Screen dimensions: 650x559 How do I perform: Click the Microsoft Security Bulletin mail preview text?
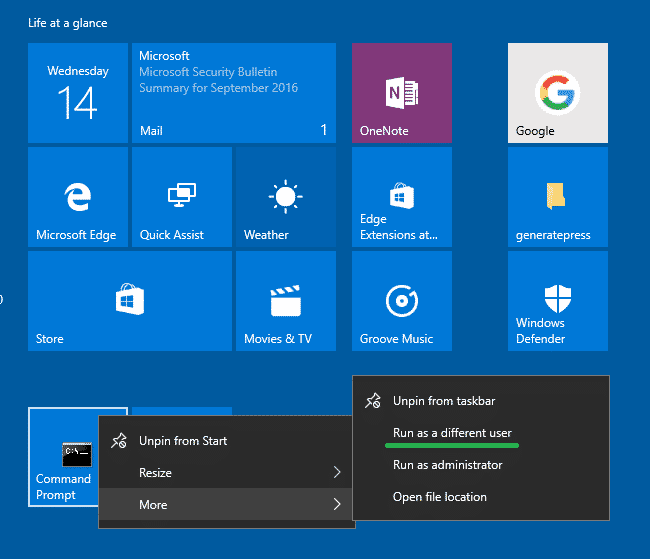click(218, 80)
